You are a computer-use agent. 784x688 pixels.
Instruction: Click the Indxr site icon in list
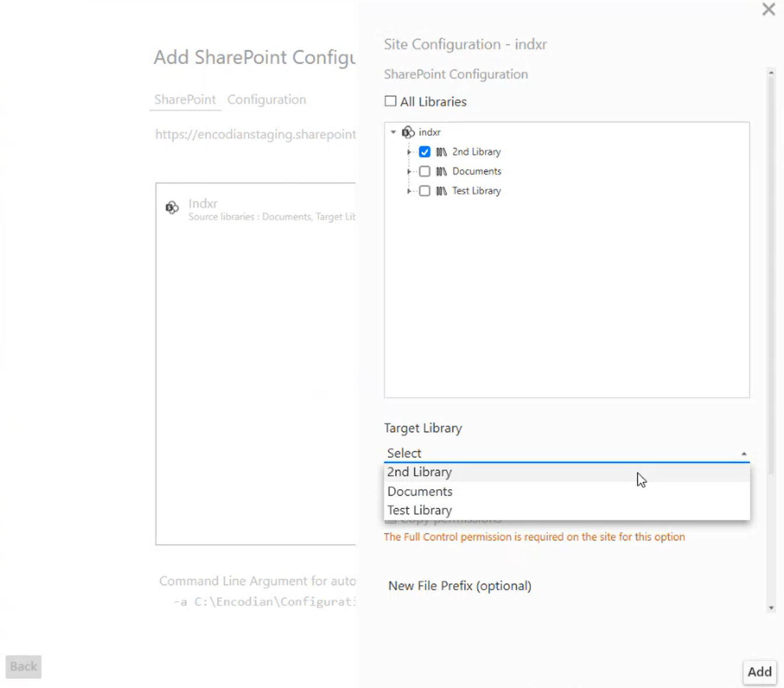[x=172, y=208]
